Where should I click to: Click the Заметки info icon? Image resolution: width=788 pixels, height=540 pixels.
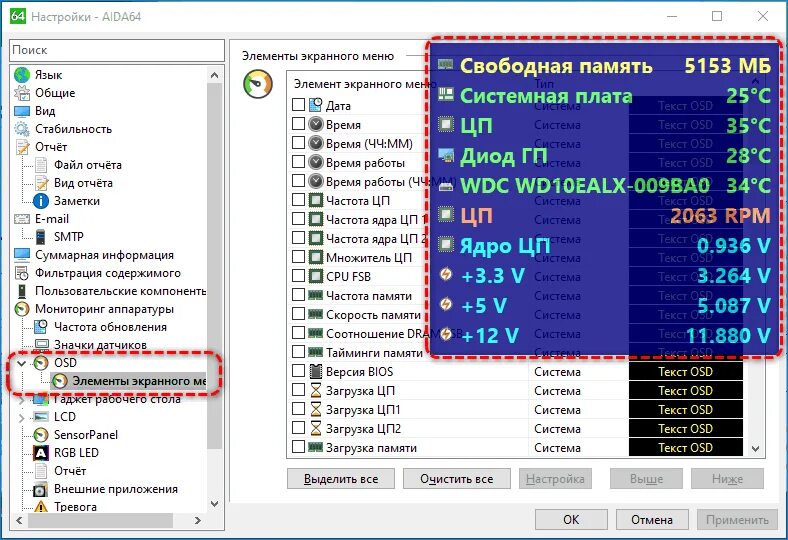tap(41, 201)
